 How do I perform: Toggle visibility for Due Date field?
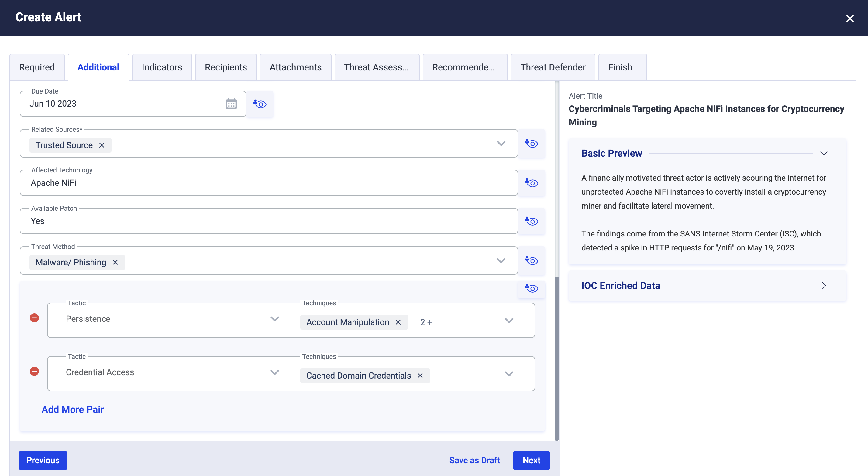click(260, 104)
